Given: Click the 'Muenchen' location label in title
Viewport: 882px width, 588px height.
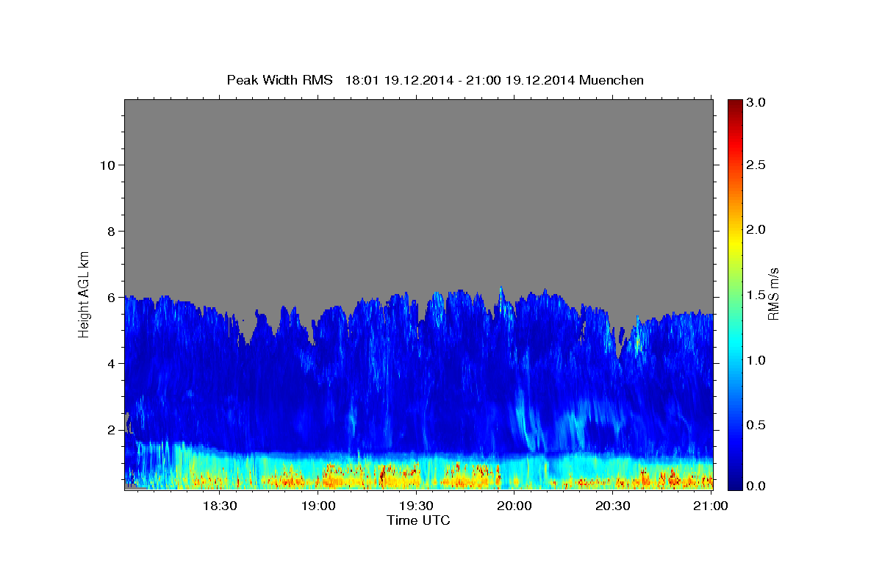Looking at the screenshot, I should click(x=612, y=80).
